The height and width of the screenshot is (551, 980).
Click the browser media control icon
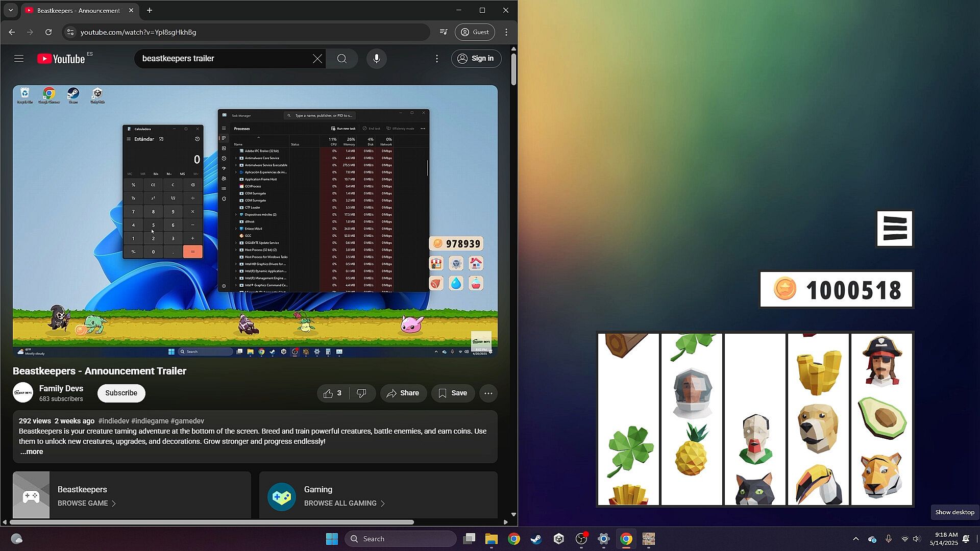pos(444,32)
